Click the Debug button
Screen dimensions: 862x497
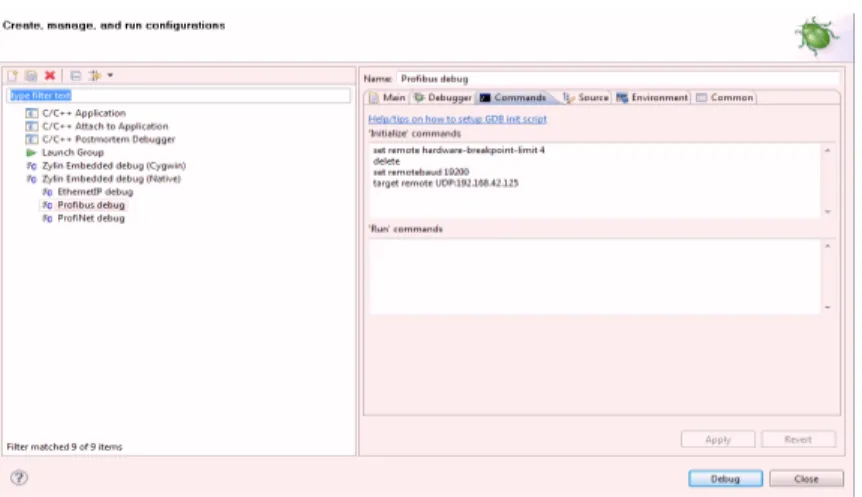click(725, 479)
